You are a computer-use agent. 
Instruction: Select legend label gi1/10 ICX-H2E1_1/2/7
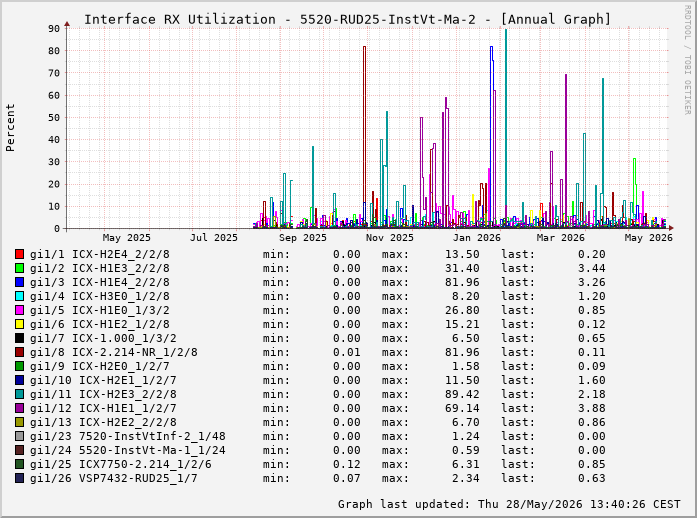103,381
